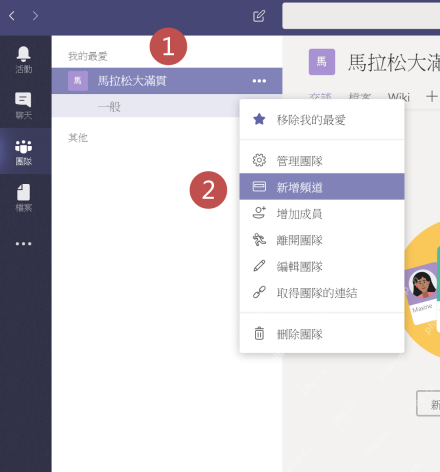Go forward with the right arrow
The width and height of the screenshot is (440, 472).
(35, 16)
